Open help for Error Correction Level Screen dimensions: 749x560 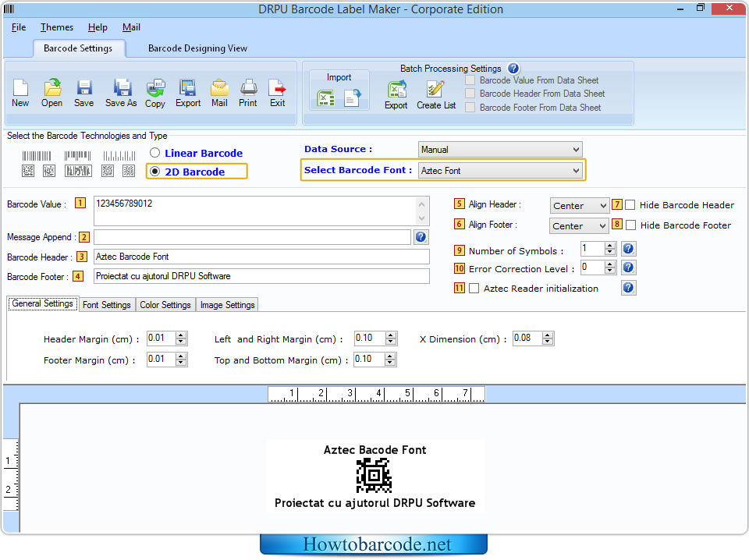point(628,268)
